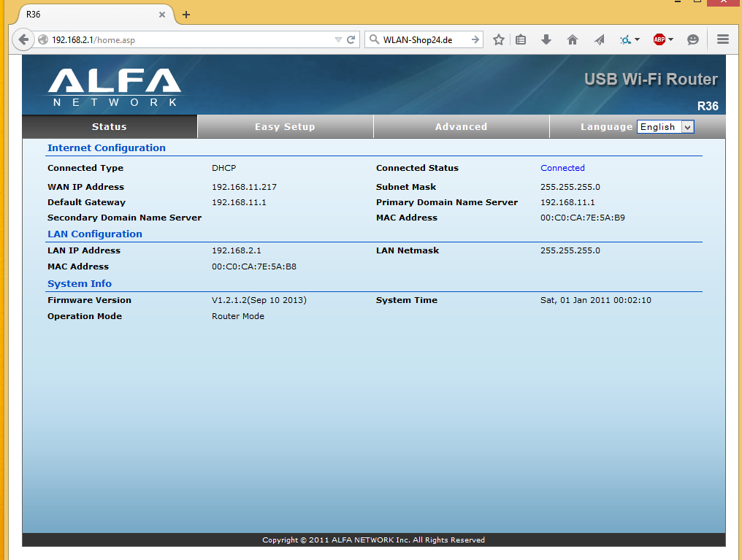Select the System Info heading

click(80, 284)
